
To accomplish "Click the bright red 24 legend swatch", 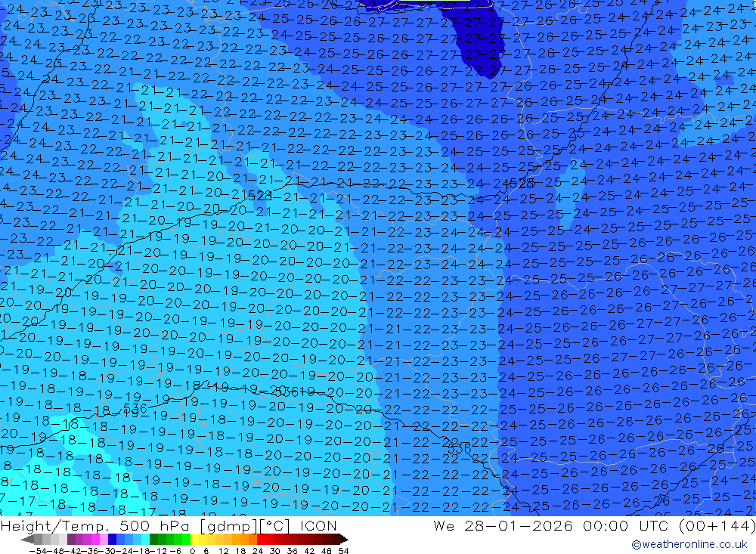I will click(x=261, y=540).
